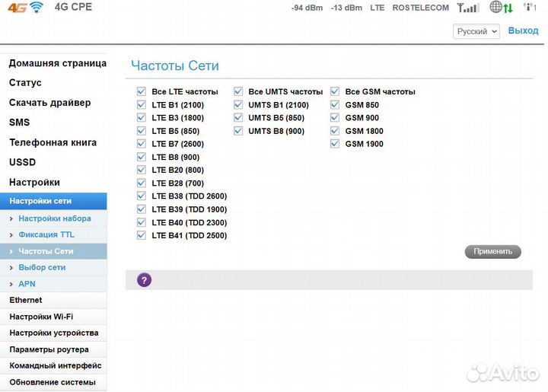Click the 4G logo icon
The height and width of the screenshot is (392, 548).
[18, 8]
